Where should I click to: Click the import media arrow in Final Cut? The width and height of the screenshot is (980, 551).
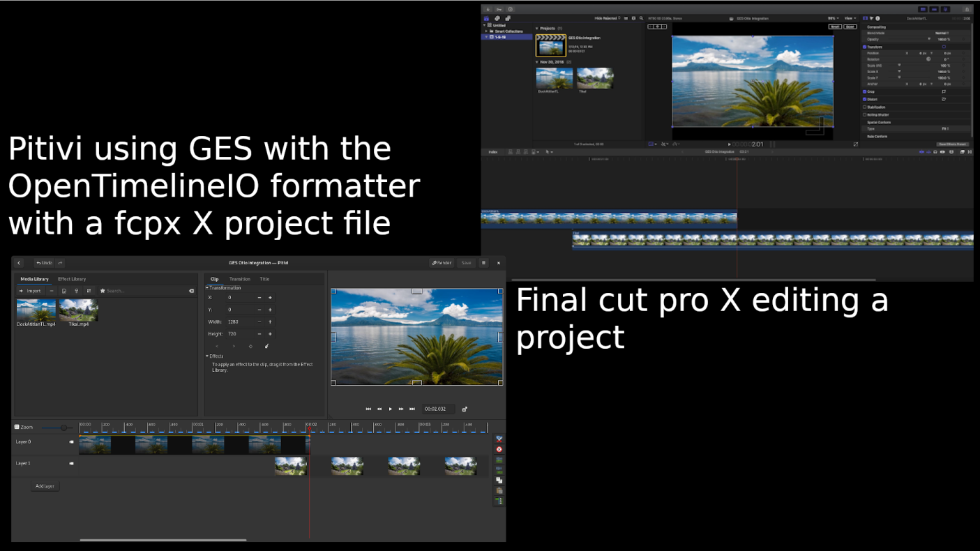[488, 9]
